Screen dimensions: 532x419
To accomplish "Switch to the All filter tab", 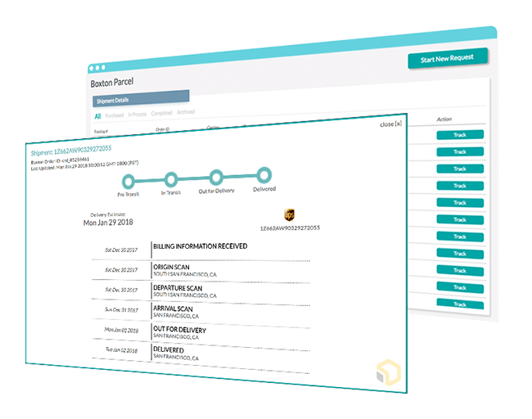I will click(x=97, y=116).
